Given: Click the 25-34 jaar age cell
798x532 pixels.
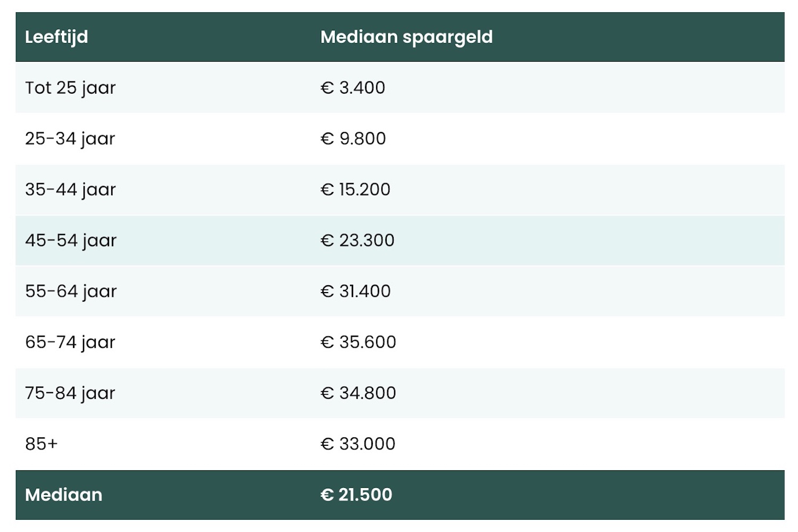Looking at the screenshot, I should (70, 139).
